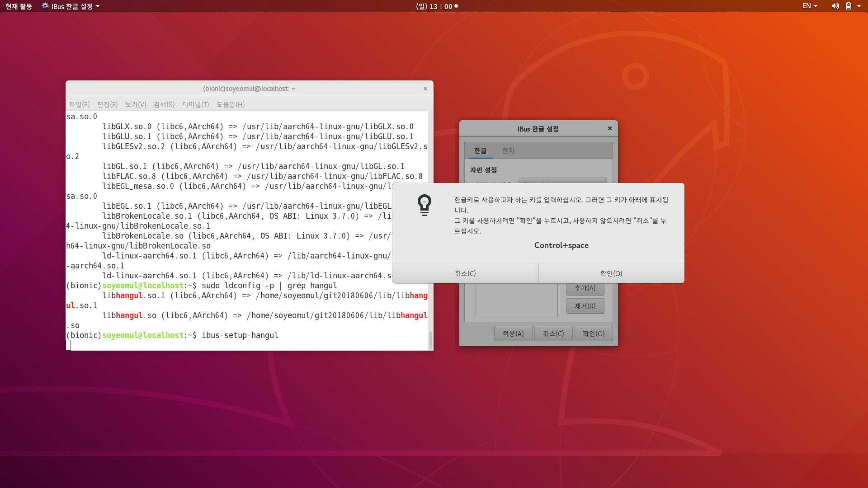This screenshot has height=488, width=868.
Task: Open the clock showing (일) 13:00
Action: [x=437, y=6]
